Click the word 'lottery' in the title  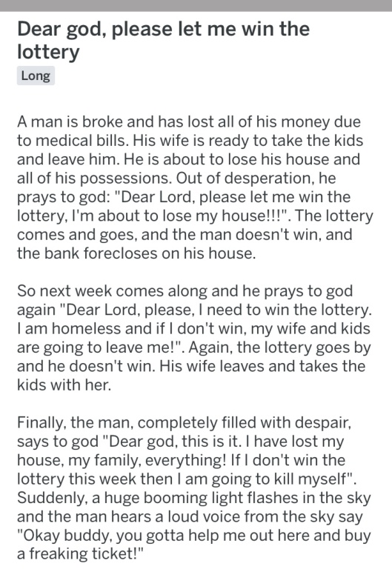[x=48, y=52]
